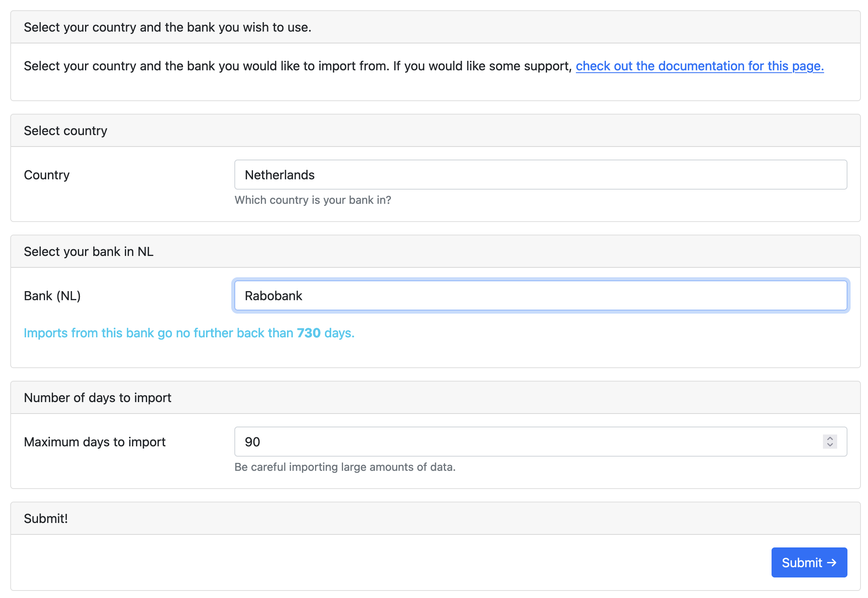Click the Be careful importing large amounts hint
The image size is (868, 598).
[345, 467]
